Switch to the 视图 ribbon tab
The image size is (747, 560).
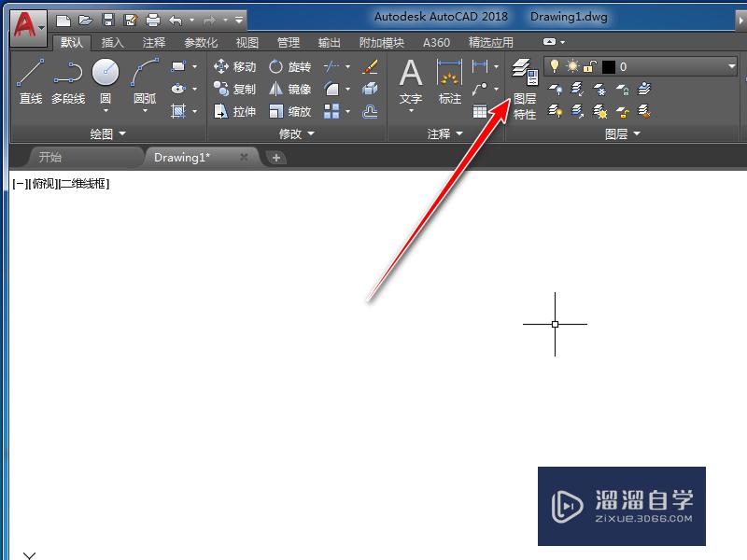coord(247,42)
